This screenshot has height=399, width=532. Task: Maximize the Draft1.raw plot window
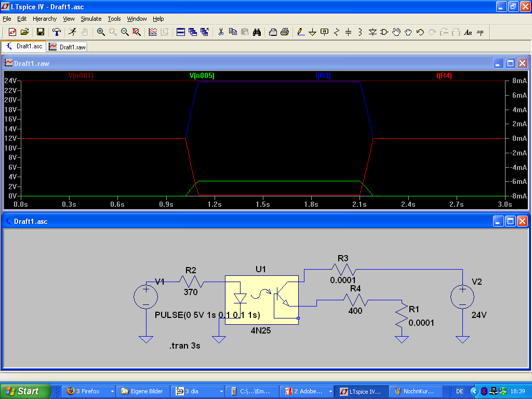click(x=510, y=63)
